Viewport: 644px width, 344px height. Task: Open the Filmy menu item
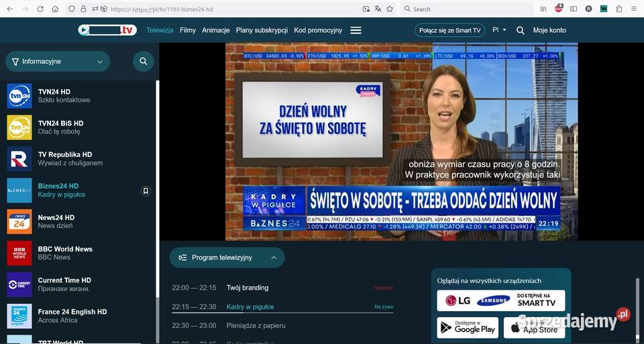pyautogui.click(x=188, y=30)
